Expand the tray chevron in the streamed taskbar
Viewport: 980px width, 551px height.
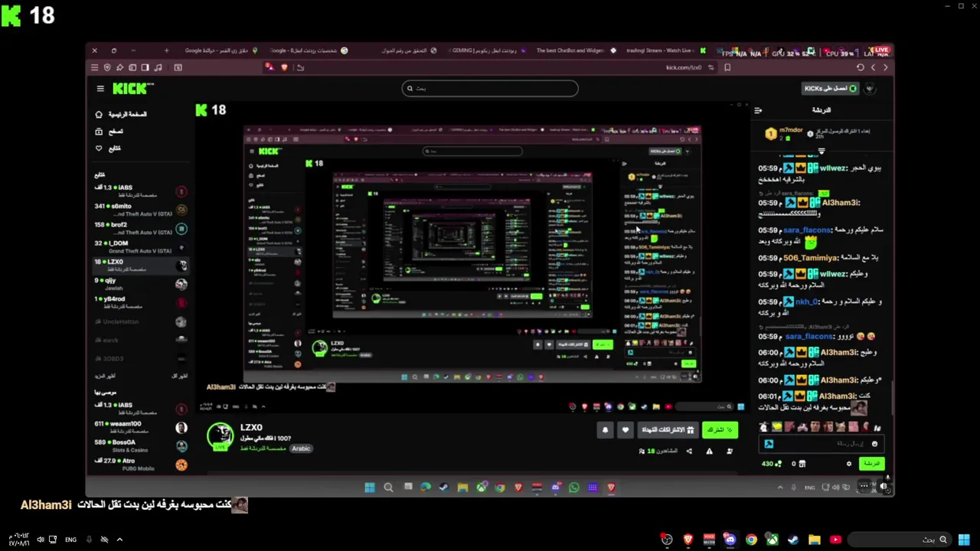click(x=780, y=487)
